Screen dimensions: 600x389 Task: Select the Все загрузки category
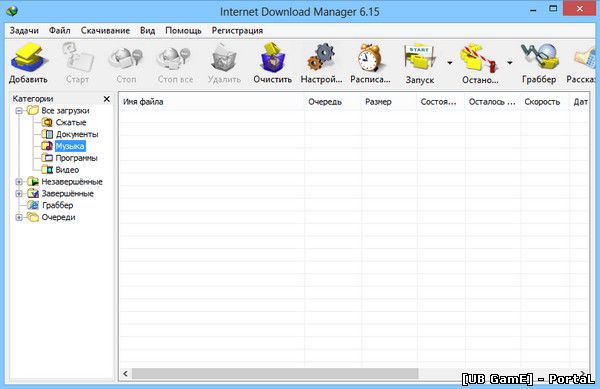(65, 111)
